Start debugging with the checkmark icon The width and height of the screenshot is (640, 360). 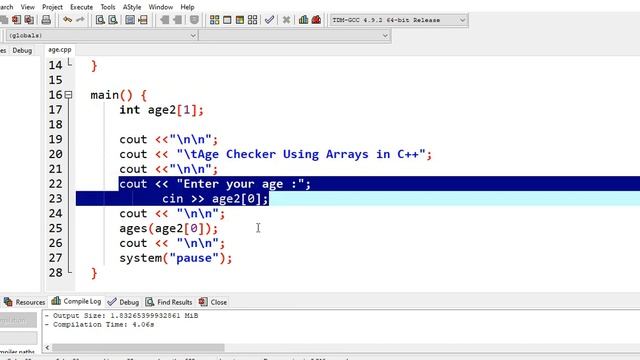269,20
